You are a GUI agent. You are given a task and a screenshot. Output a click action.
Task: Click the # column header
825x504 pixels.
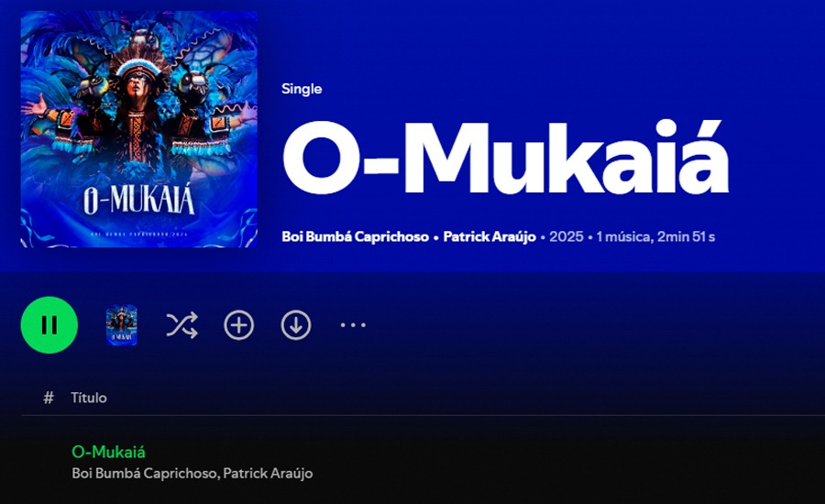tap(49, 398)
